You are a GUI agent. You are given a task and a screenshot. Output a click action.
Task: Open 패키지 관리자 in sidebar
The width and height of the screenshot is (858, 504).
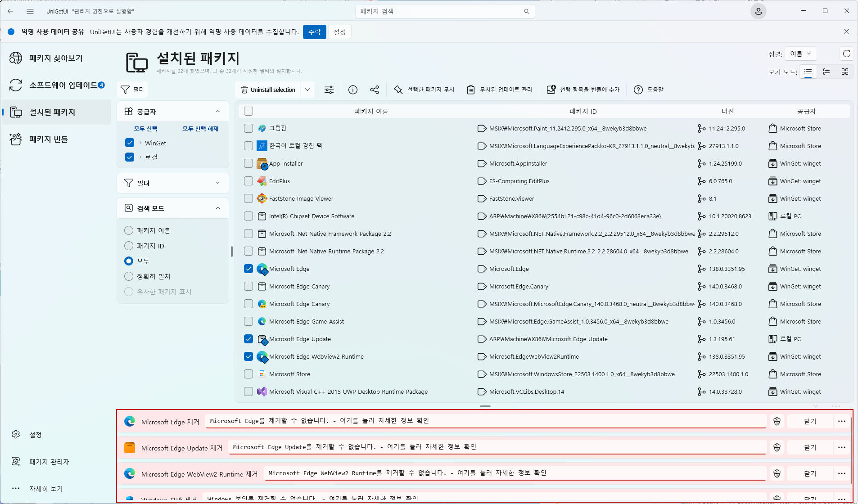click(57, 462)
